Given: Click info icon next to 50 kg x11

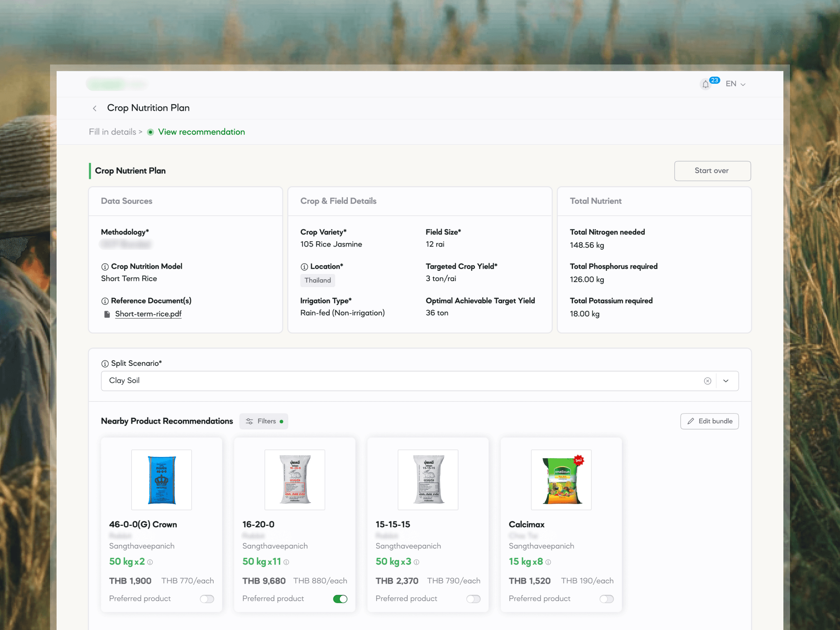Looking at the screenshot, I should 286,562.
